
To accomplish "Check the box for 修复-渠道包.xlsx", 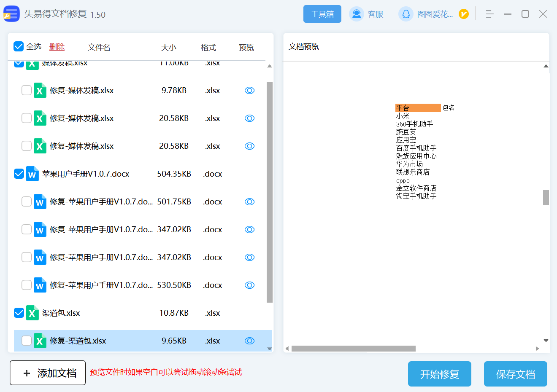I will pyautogui.click(x=26, y=341).
